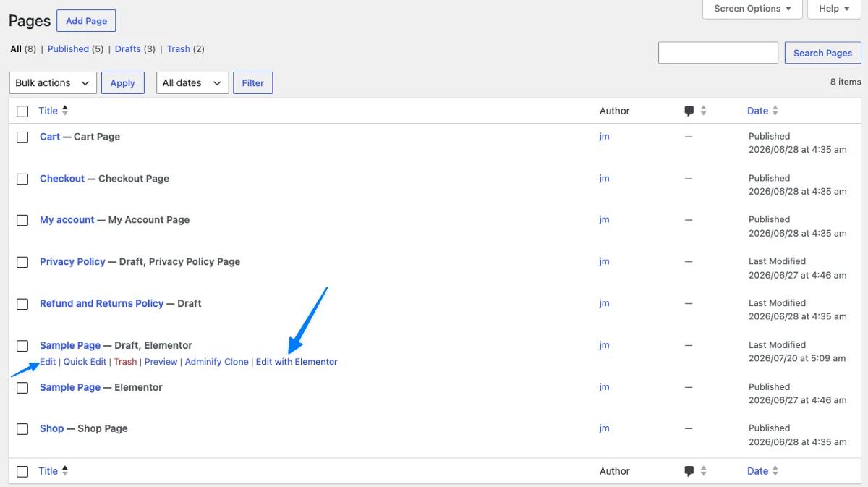Tick the select-all checkbox in footer
Screen dimensions: 868x487
point(22,471)
